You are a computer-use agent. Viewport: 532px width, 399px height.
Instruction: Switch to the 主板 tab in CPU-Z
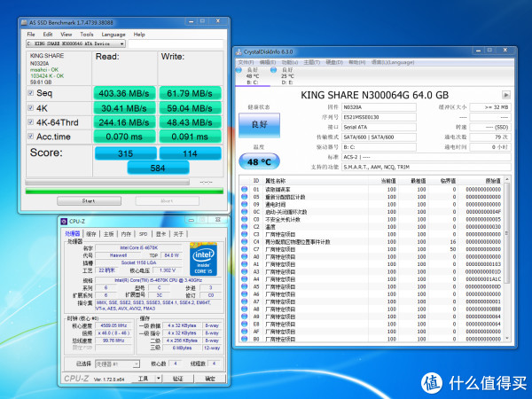coord(108,234)
